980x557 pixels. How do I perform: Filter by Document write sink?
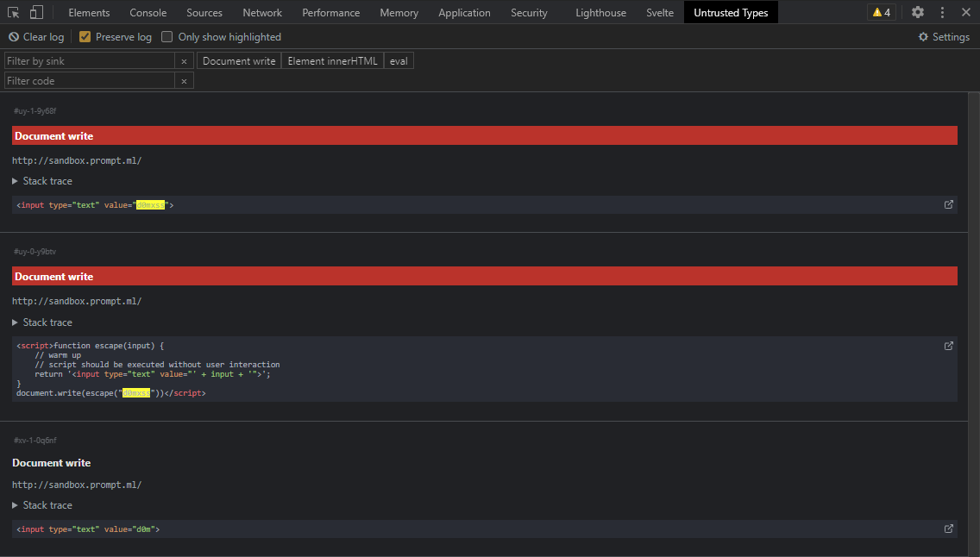tap(239, 60)
